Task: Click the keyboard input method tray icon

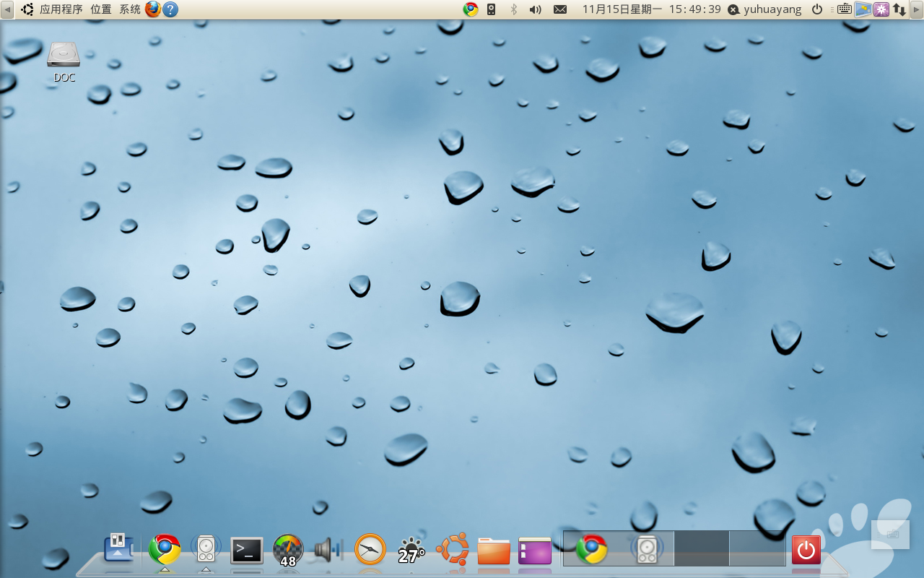Action: tap(845, 9)
